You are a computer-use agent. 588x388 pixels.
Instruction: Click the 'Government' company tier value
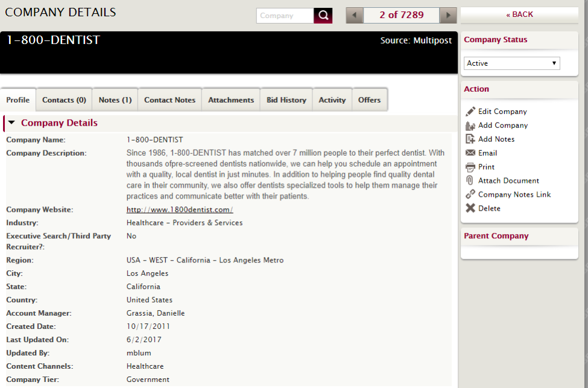[x=148, y=380]
